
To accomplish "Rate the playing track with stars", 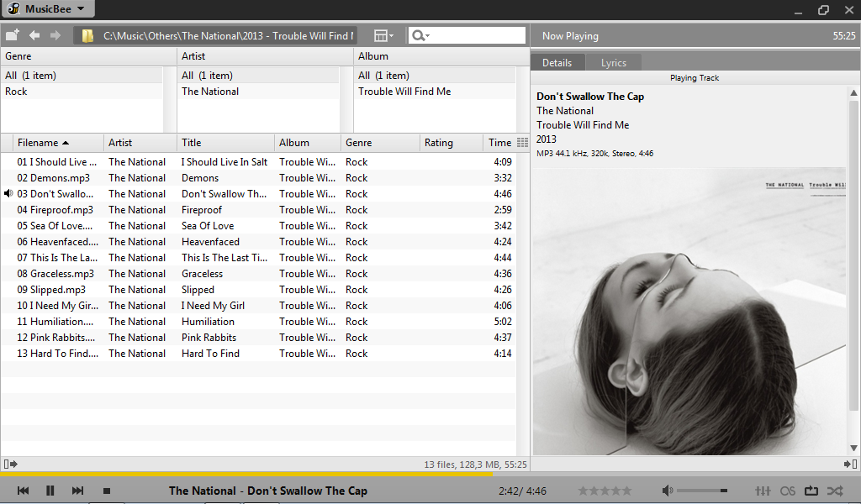I will [x=605, y=491].
